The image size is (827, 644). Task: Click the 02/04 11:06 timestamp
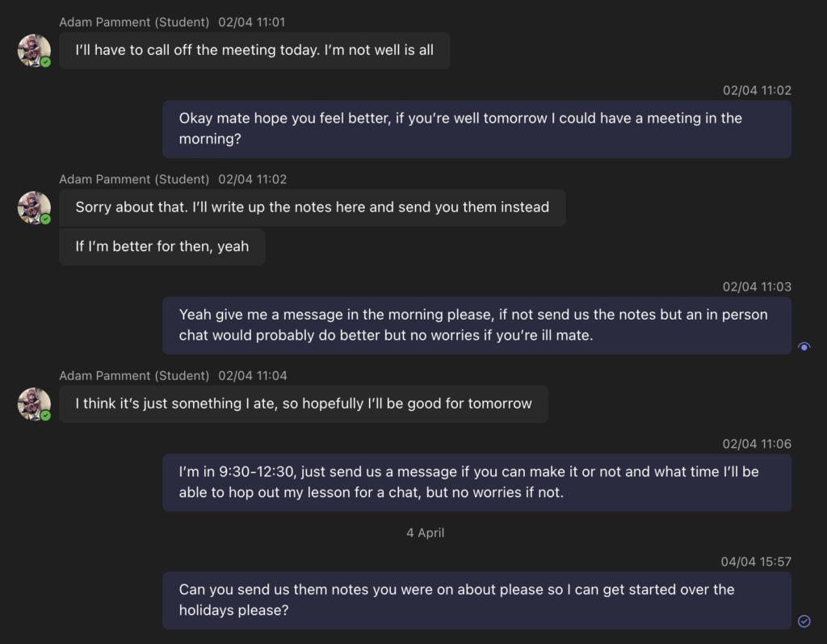click(757, 444)
